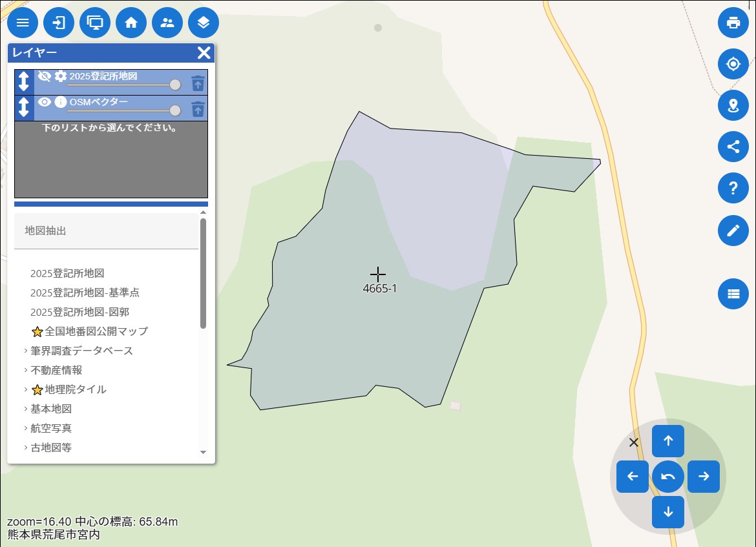Open the layers stack button
The width and height of the screenshot is (756, 547).
point(204,23)
